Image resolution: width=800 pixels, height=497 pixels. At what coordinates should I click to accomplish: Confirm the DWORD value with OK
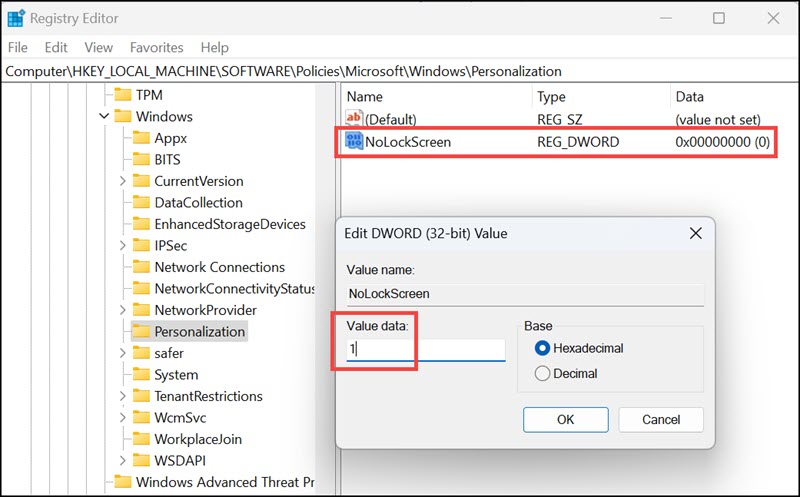565,419
